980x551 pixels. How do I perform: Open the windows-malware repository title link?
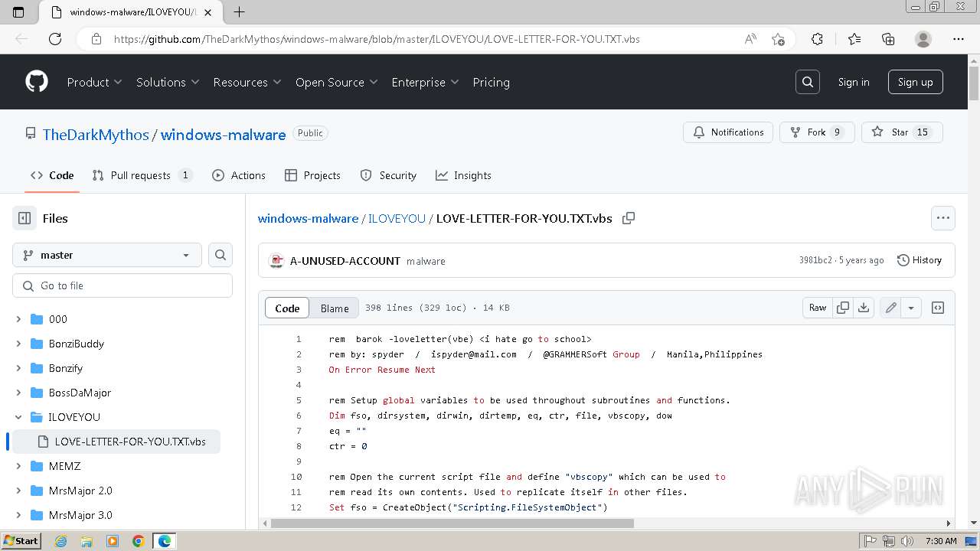[x=223, y=135]
